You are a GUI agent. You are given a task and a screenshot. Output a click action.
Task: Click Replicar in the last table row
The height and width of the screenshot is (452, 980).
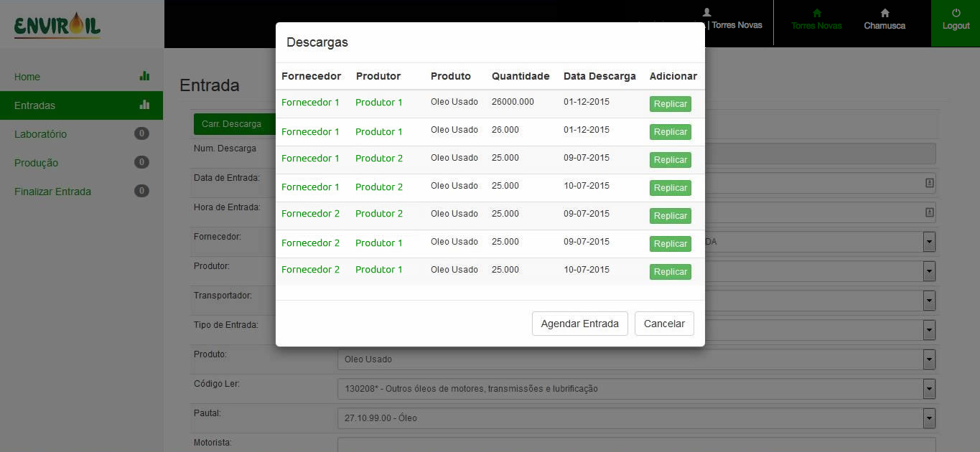pyautogui.click(x=670, y=272)
